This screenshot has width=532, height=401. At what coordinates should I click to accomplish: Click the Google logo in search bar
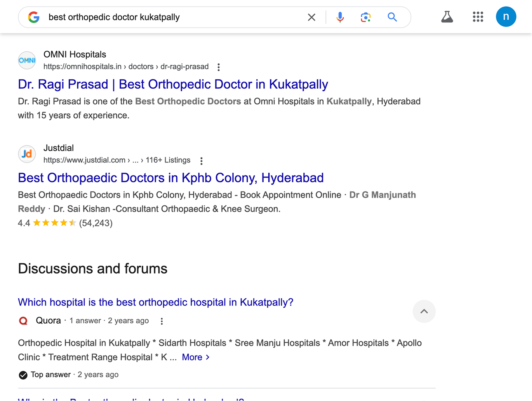(x=34, y=17)
